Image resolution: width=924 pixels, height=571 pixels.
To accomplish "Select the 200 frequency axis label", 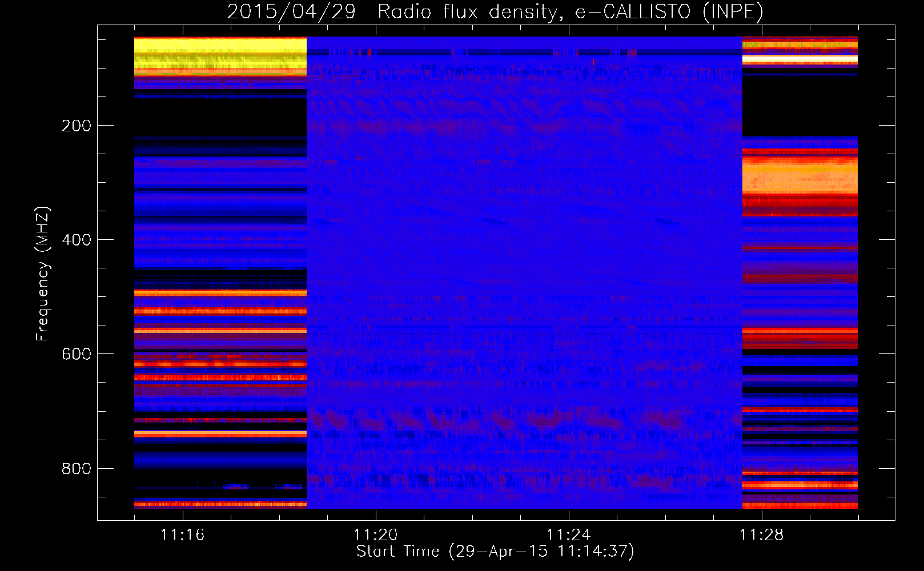I will 77,126.
